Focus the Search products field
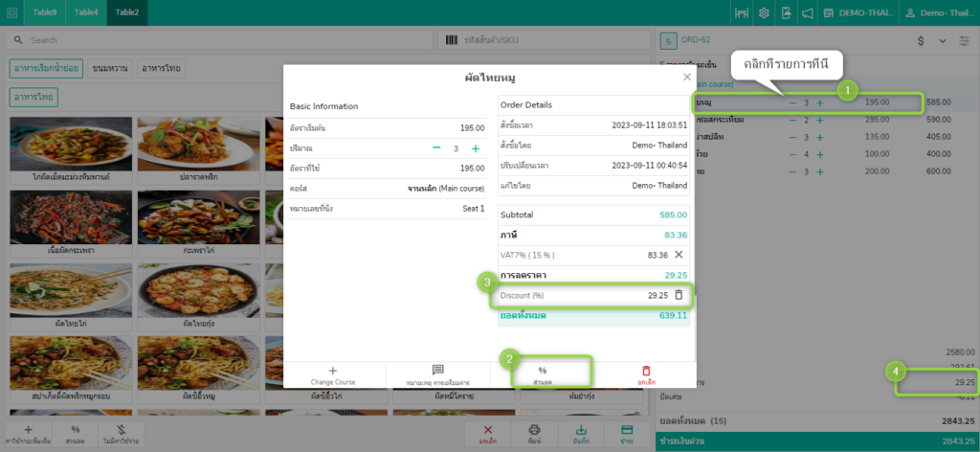This screenshot has height=452, width=980. point(219,40)
